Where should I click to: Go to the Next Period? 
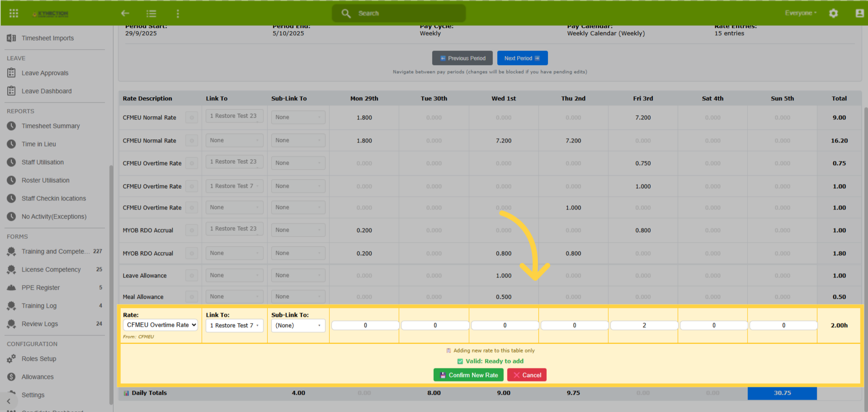(522, 58)
